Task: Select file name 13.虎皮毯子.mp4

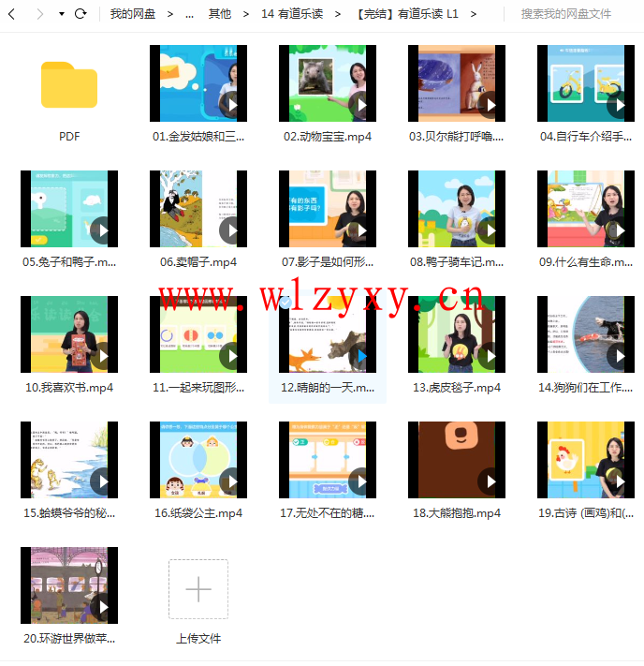Action: click(x=457, y=388)
